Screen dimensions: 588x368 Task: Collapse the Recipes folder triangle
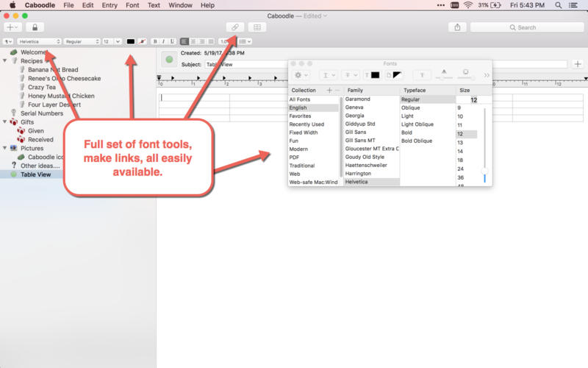pyautogui.click(x=5, y=61)
